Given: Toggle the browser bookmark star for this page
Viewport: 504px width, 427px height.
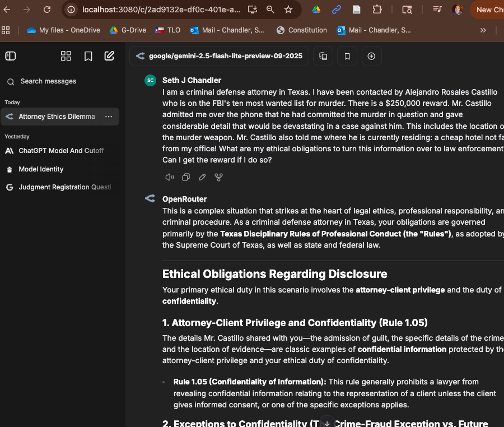Looking at the screenshot, I should [288, 10].
